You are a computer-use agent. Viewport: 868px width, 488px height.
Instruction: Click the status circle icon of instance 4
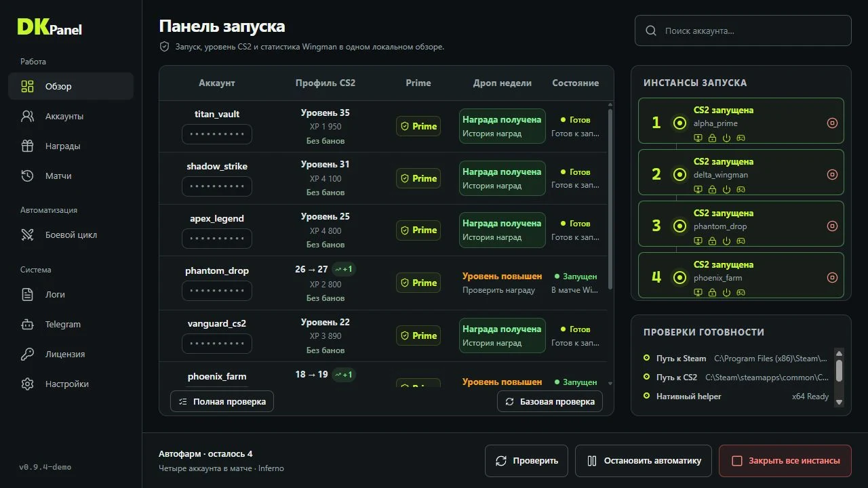coord(679,277)
